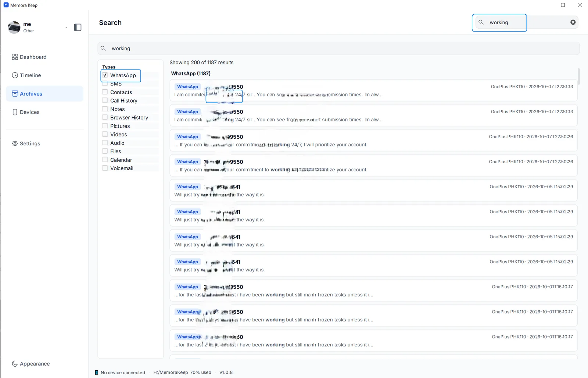Click the Appearance moon icon

[x=15, y=364]
